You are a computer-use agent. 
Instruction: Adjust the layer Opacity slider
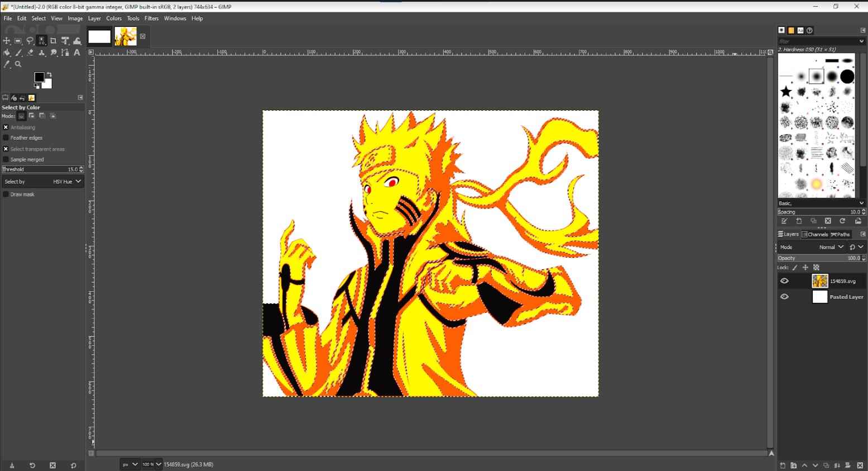(x=821, y=258)
